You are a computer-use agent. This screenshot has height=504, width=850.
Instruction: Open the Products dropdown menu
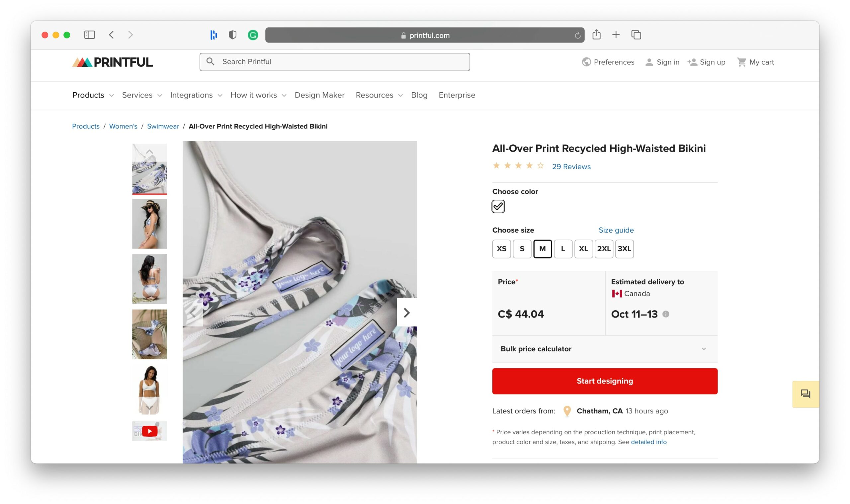[x=88, y=95]
